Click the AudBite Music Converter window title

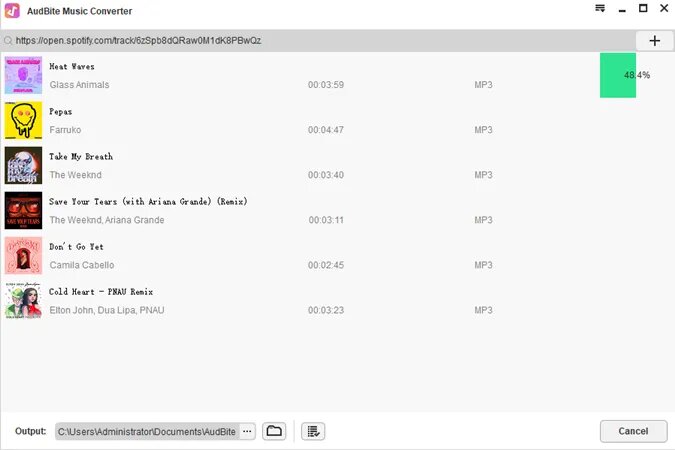(x=80, y=11)
